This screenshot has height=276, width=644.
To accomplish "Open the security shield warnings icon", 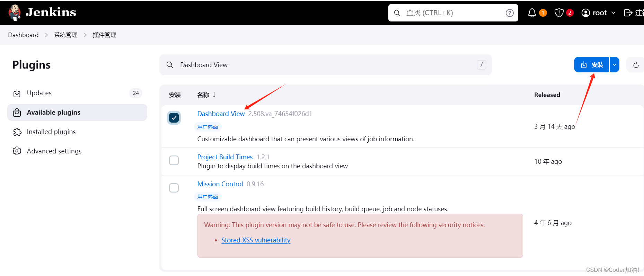I will 559,13.
